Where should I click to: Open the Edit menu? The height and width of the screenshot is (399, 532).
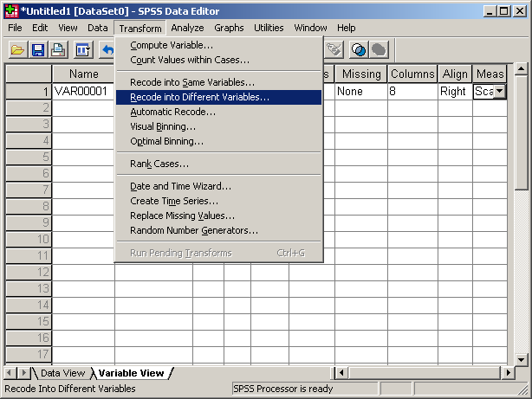(x=40, y=28)
